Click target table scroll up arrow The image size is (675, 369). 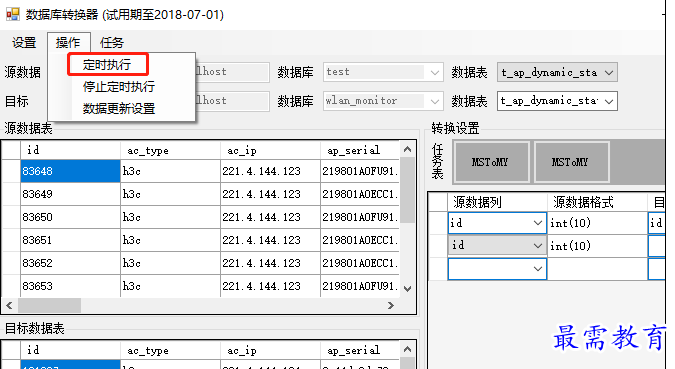pyautogui.click(x=407, y=349)
